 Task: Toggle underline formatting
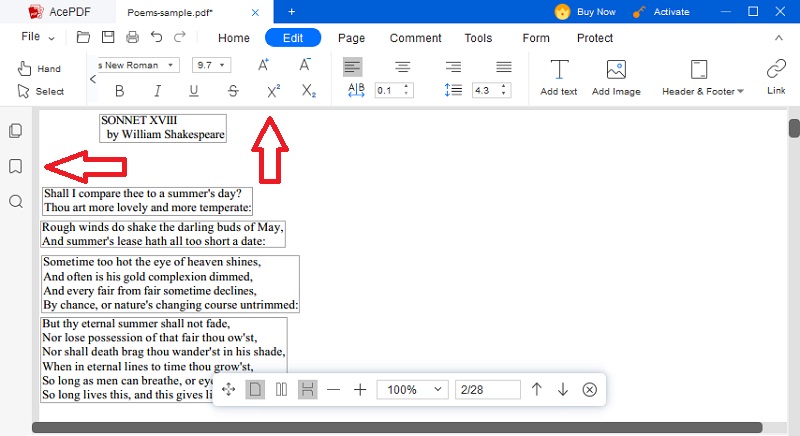194,91
